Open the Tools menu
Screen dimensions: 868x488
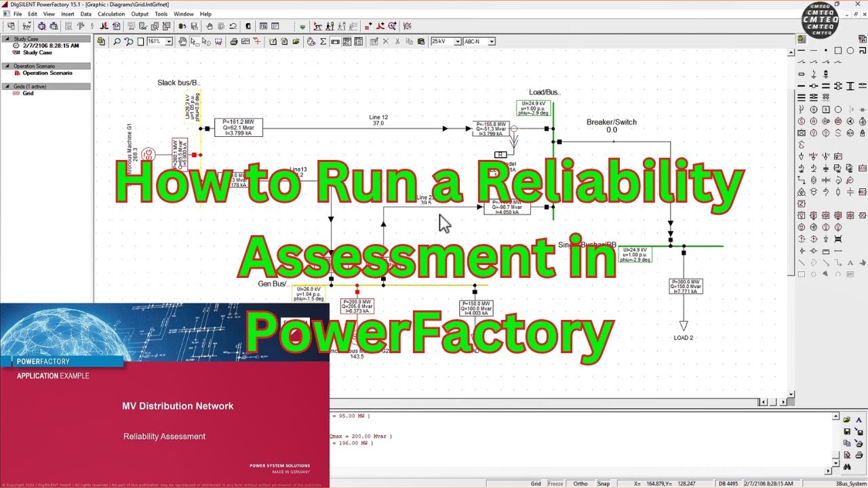tap(161, 14)
